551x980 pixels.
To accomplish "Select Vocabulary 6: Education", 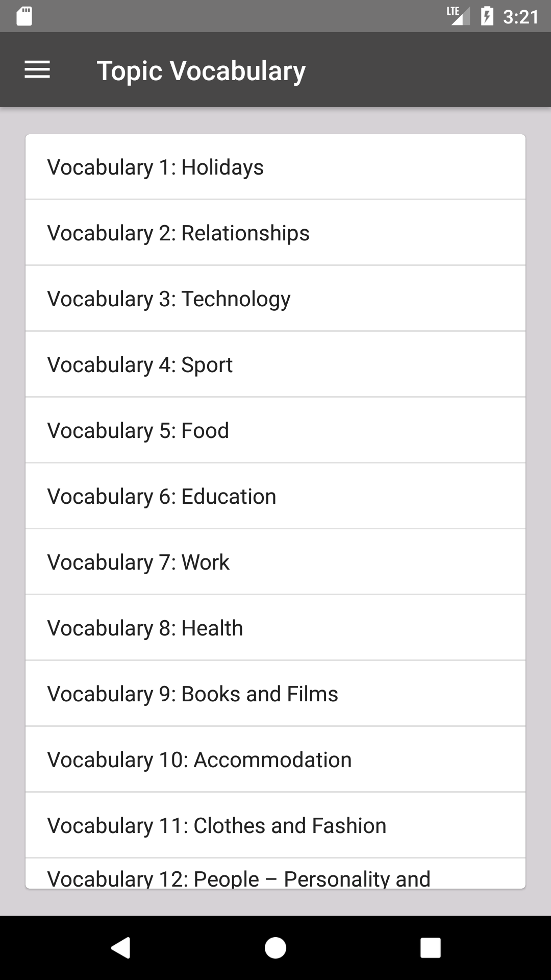I will point(275,497).
